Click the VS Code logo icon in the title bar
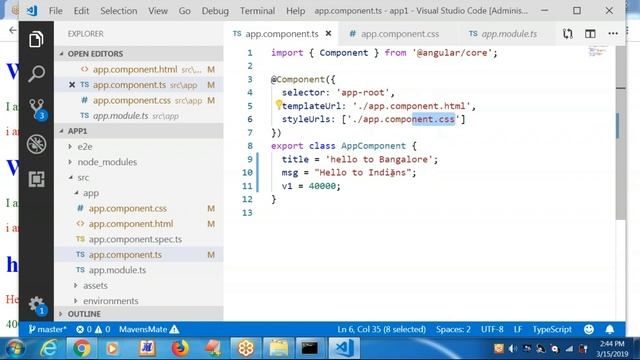The image size is (640, 360). pyautogui.click(x=32, y=11)
